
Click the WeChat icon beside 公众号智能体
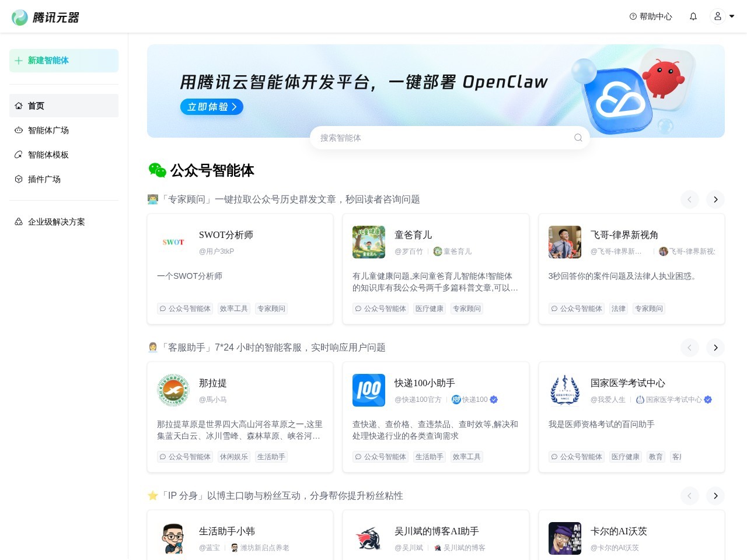(x=157, y=170)
